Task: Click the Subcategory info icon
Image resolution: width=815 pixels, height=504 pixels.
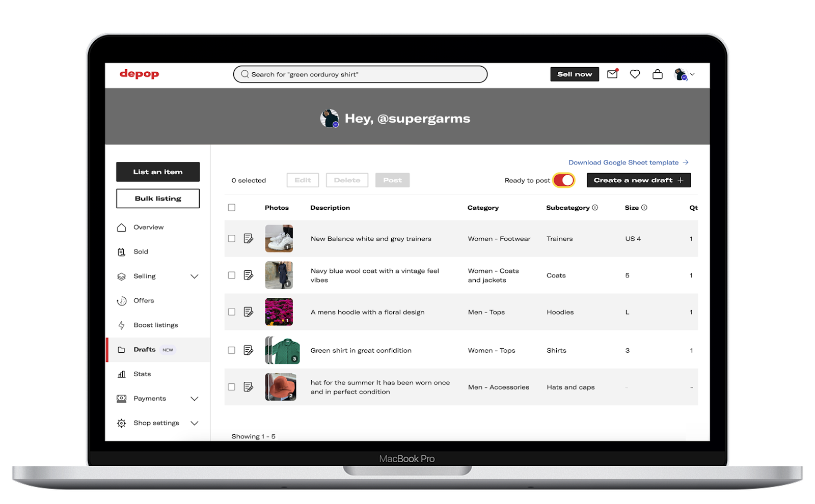Action: (x=595, y=208)
